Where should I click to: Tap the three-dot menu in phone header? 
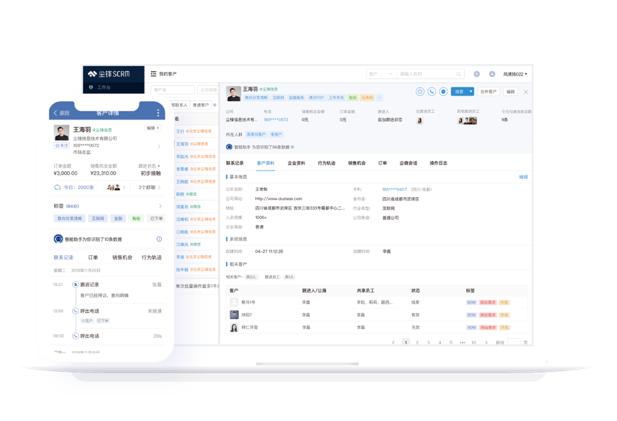pyautogui.click(x=158, y=113)
